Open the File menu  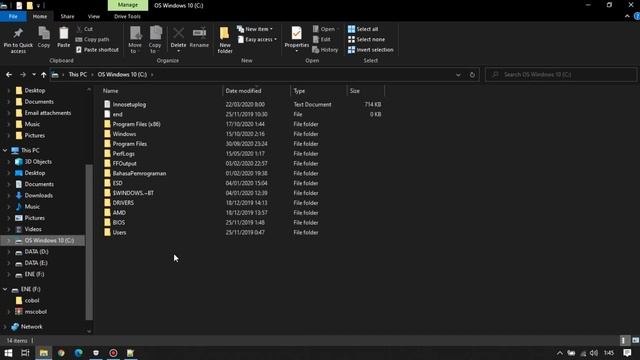(13, 16)
